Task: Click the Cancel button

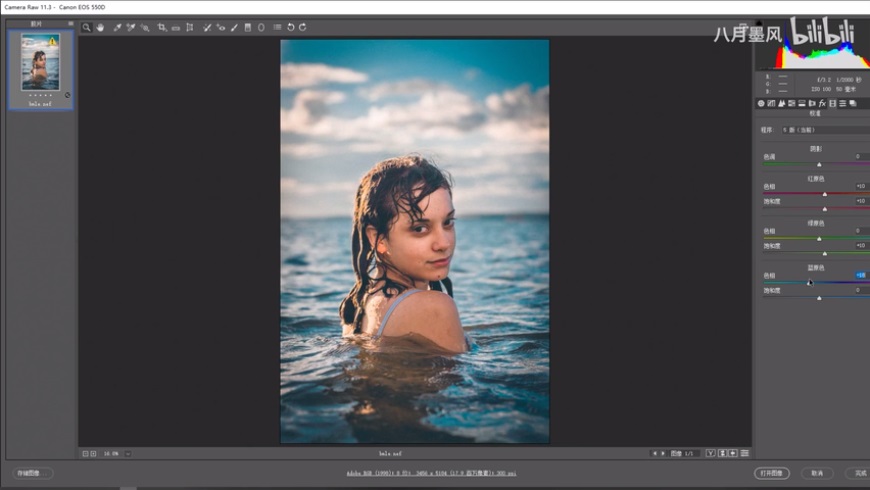Action: pyautogui.click(x=818, y=473)
